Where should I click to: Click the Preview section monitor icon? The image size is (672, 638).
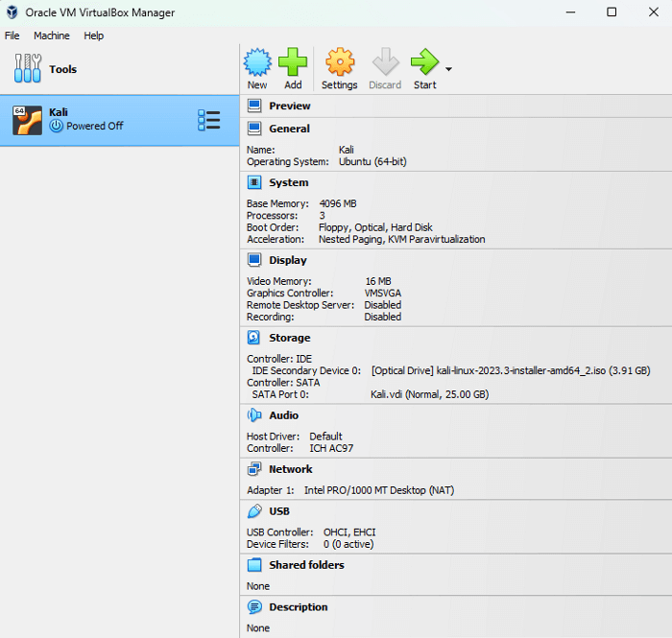[x=254, y=106]
